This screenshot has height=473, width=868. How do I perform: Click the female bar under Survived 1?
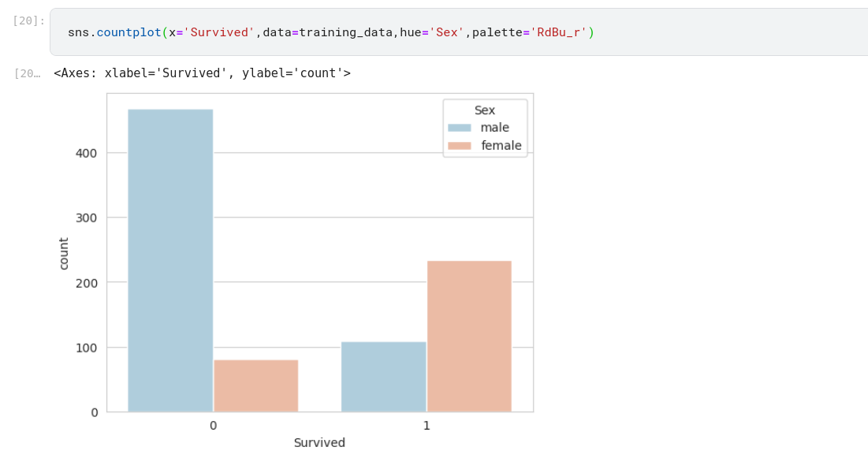coord(469,336)
